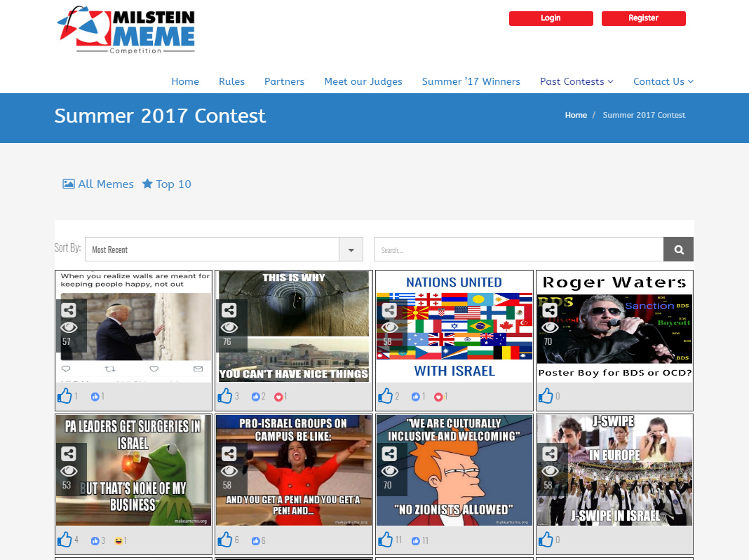Click blue like reaction under Fry meme
Viewport: 749px width, 560px height.
416,541
